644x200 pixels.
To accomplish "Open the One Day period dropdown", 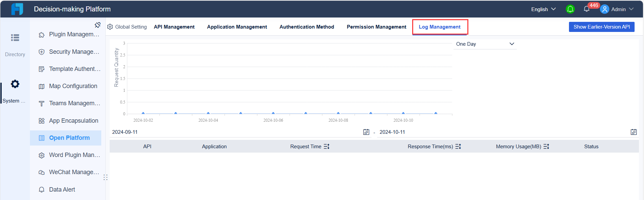I will [x=485, y=44].
